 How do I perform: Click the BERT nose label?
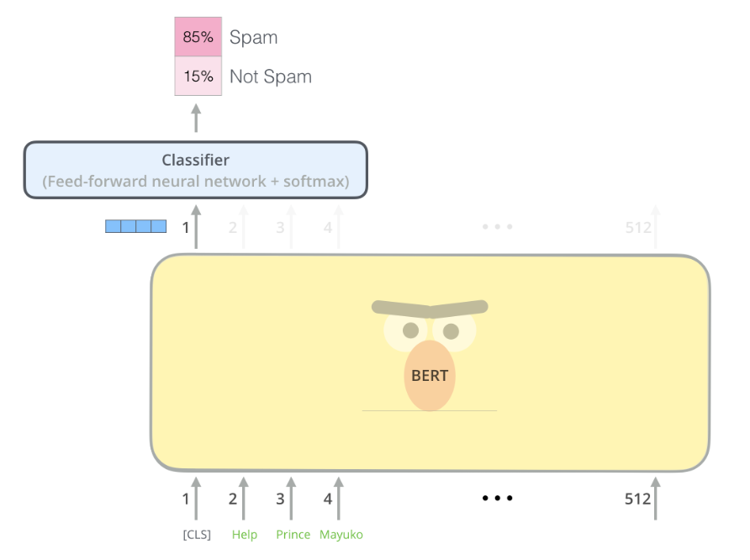[x=430, y=376]
